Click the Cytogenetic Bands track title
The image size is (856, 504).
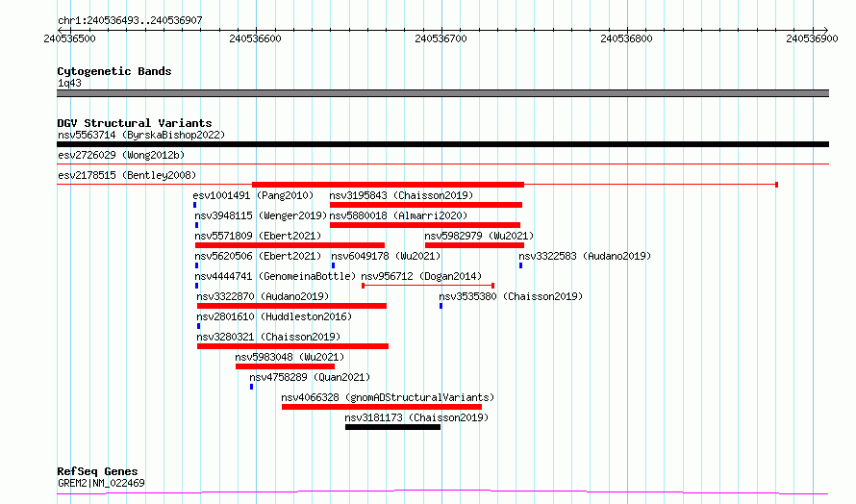pyautogui.click(x=114, y=71)
